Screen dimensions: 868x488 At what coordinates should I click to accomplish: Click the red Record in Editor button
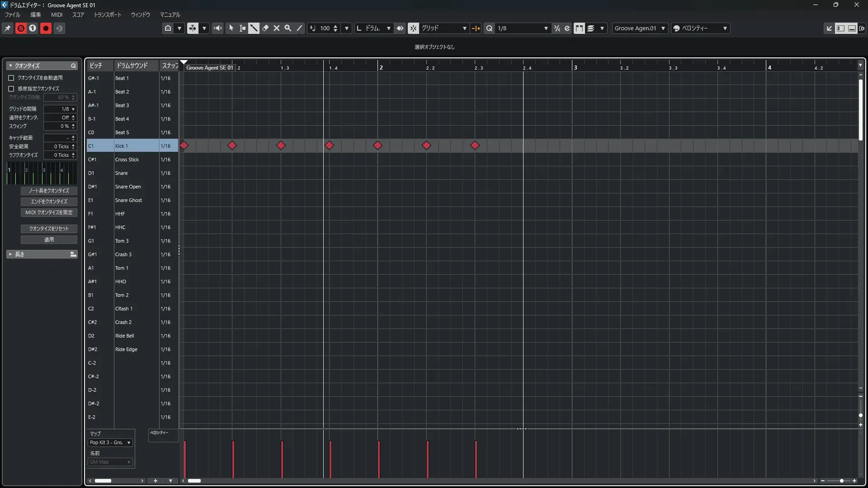tap(46, 28)
